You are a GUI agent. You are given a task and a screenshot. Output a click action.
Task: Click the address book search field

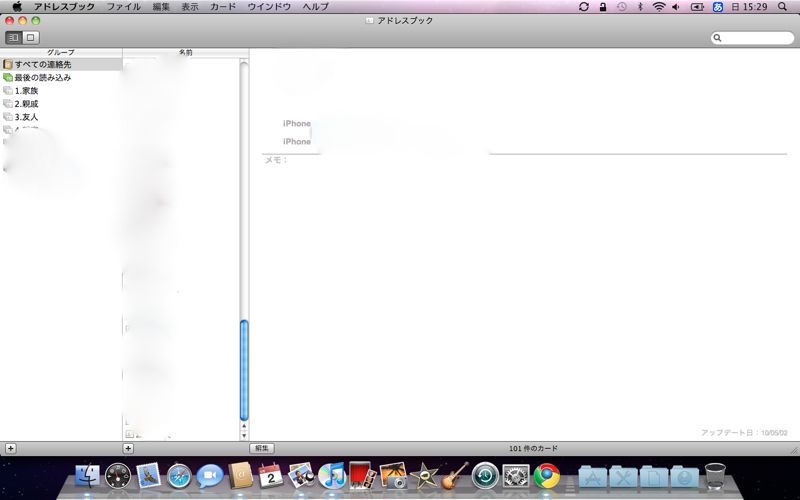click(753, 38)
